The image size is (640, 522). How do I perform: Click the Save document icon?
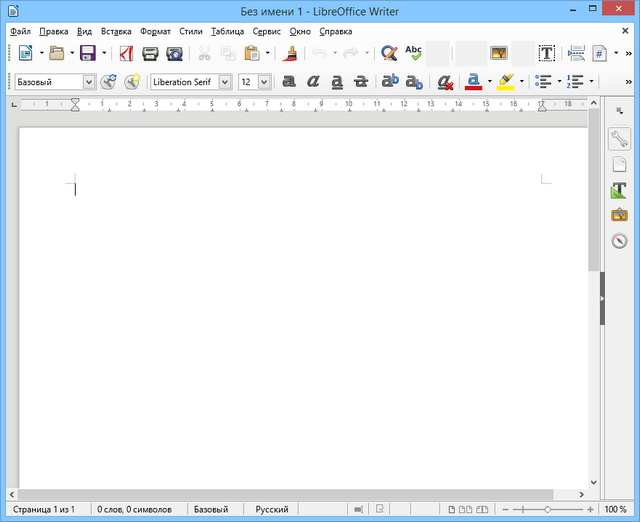click(87, 53)
